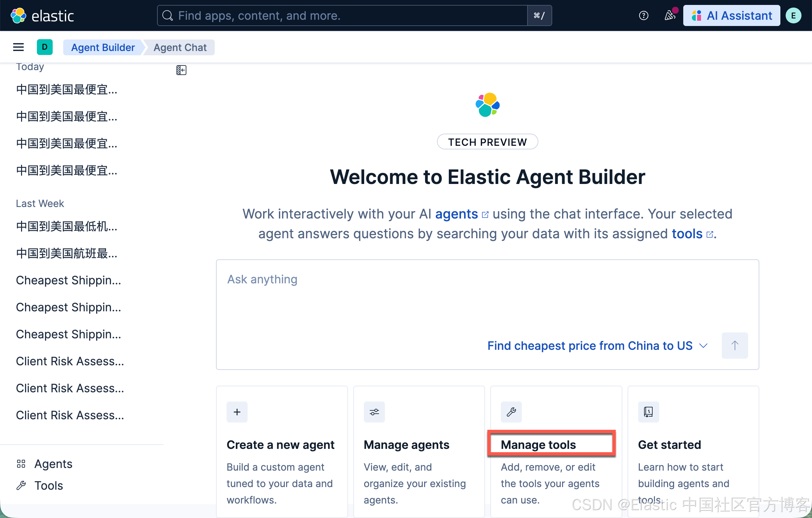Image resolution: width=812 pixels, height=518 pixels.
Task: Collapse the conversation history sidebar
Action: point(181,70)
